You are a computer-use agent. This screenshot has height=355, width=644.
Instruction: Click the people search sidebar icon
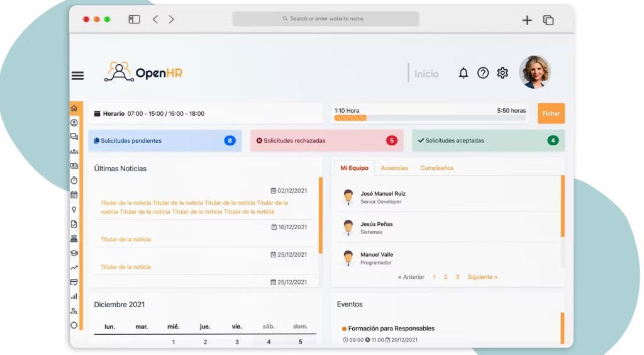point(74,311)
